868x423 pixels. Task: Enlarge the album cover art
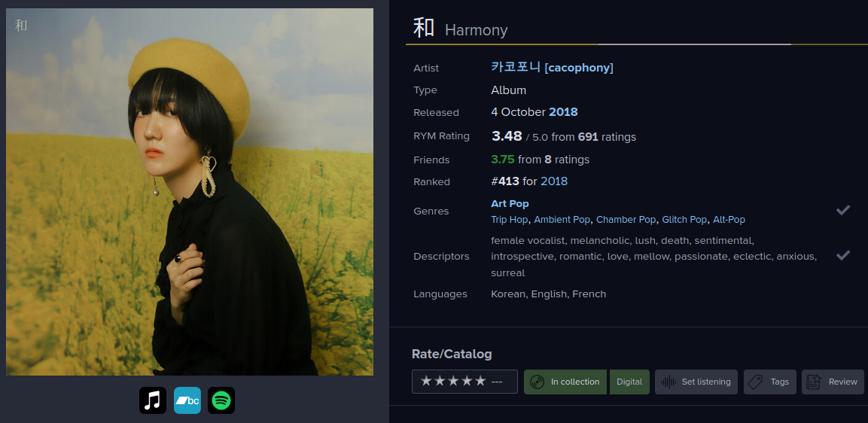[x=189, y=192]
